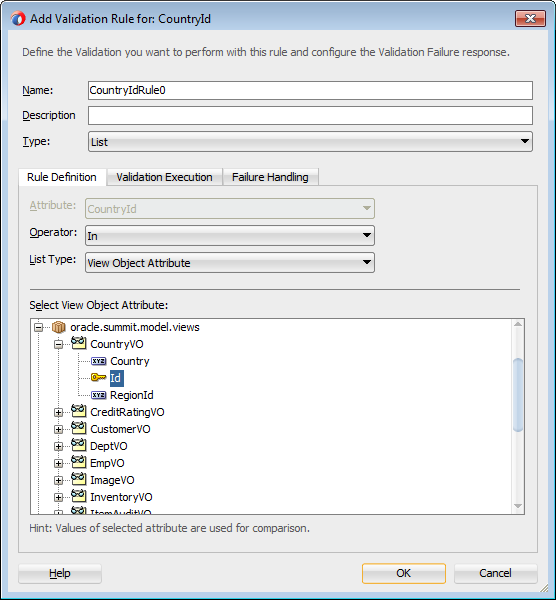Click the InventoryVO view object icon

79,496
